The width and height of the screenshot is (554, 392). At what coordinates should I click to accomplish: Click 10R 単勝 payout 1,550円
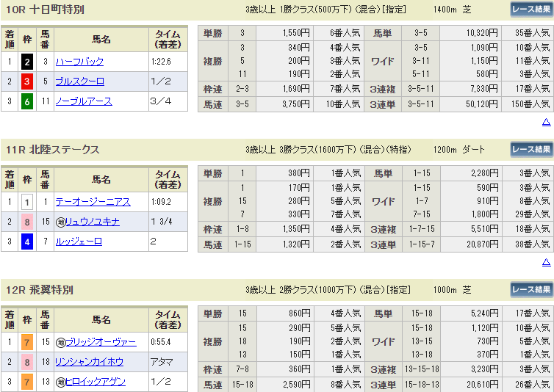pos(296,33)
